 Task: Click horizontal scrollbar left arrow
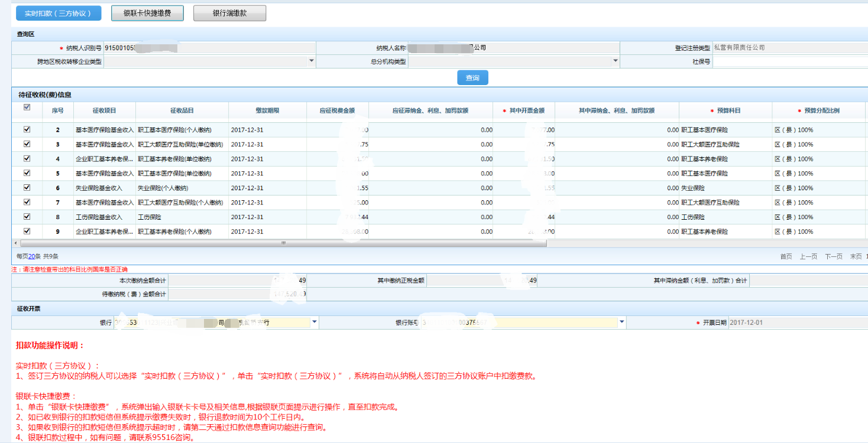[x=15, y=243]
